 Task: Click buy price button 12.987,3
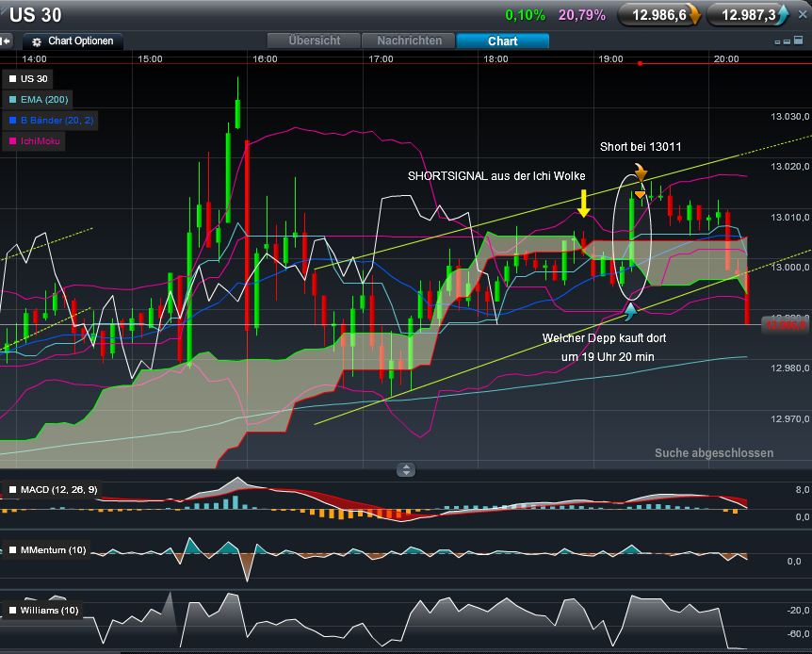[x=748, y=15]
